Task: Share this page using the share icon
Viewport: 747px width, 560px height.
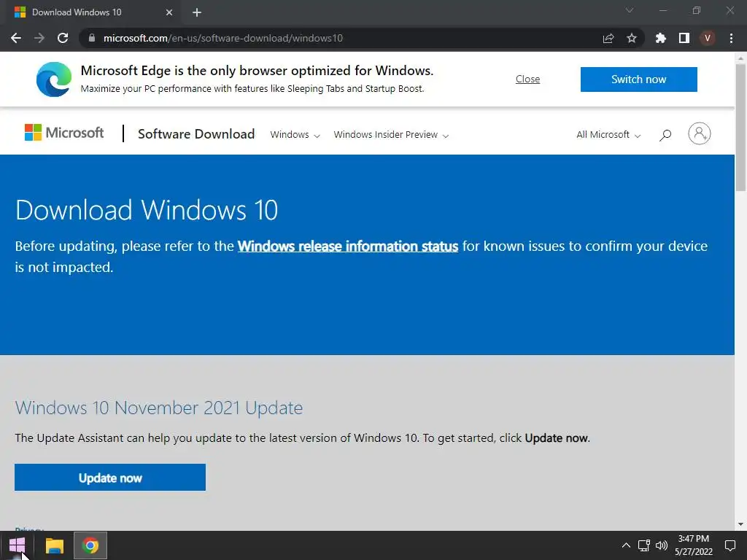Action: (608, 38)
